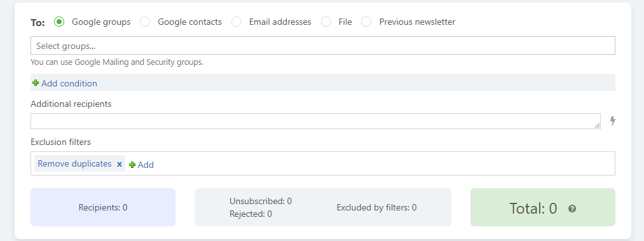Image resolution: width=644 pixels, height=241 pixels.
Task: Click the Unsubscribed count text
Action: tap(261, 201)
